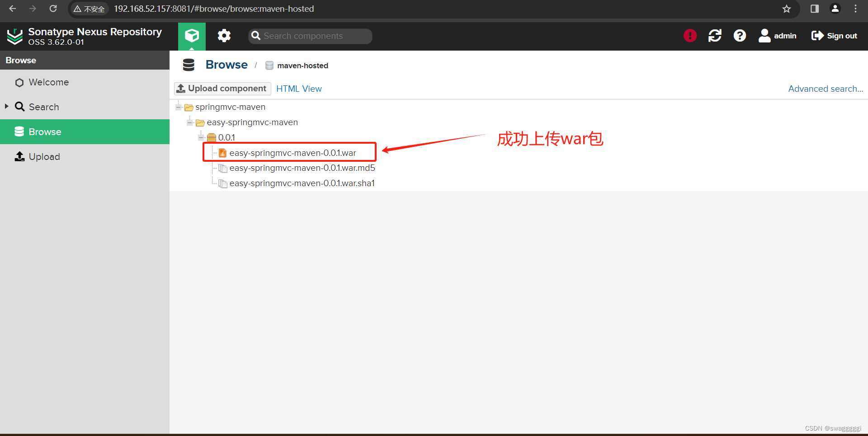Select the Upload item in the sidebar
The height and width of the screenshot is (436, 868).
click(44, 156)
